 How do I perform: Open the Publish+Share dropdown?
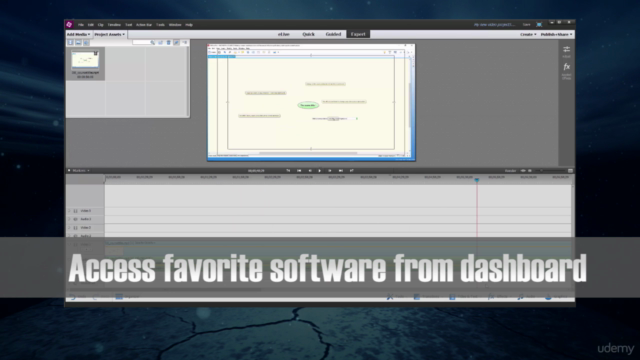[x=556, y=34]
